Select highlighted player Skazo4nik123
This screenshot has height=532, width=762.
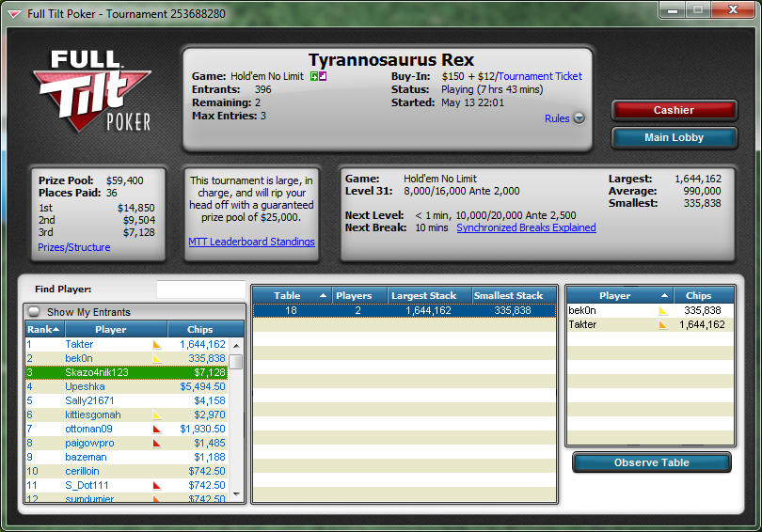pyautogui.click(x=126, y=372)
